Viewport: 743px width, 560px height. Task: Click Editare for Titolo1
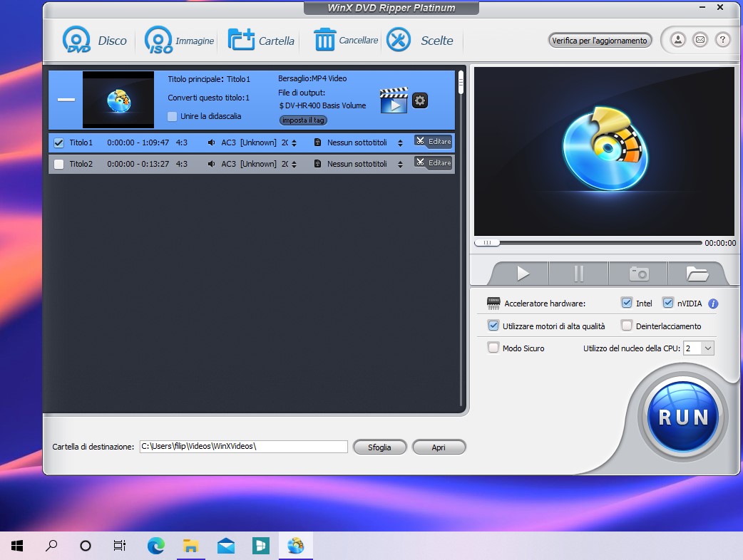433,142
